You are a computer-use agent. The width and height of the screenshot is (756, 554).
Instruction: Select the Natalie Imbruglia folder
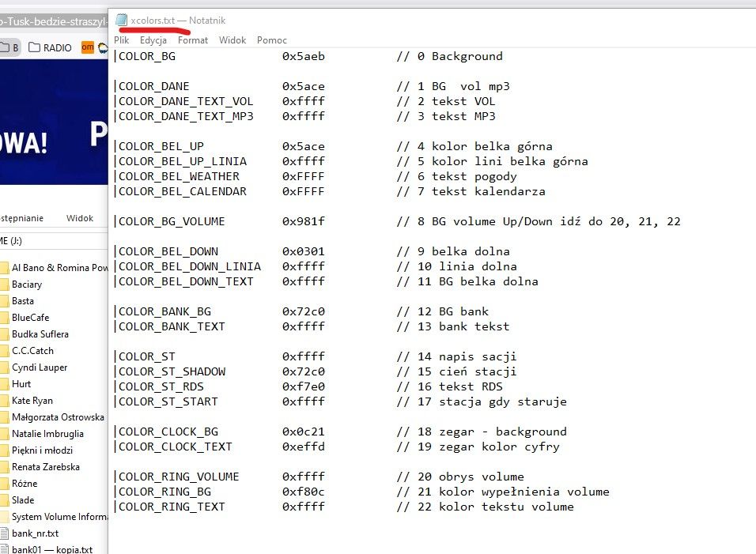tap(47, 434)
